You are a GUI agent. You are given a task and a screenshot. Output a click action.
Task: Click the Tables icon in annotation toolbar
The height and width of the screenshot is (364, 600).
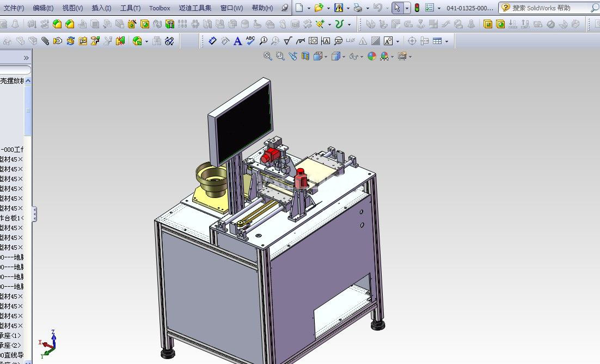tap(437, 41)
